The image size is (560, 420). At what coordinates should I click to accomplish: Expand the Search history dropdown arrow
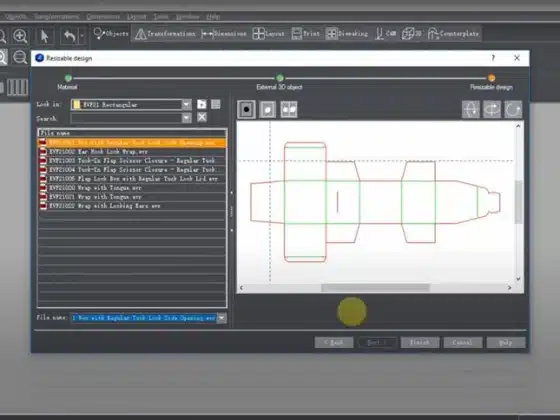[x=186, y=118]
